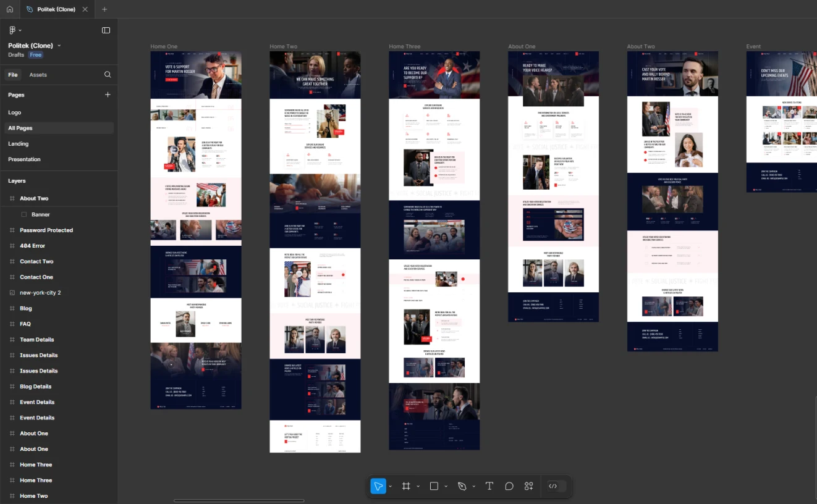Collapse the left sidebar panel
The width and height of the screenshot is (817, 504).
coord(106,30)
